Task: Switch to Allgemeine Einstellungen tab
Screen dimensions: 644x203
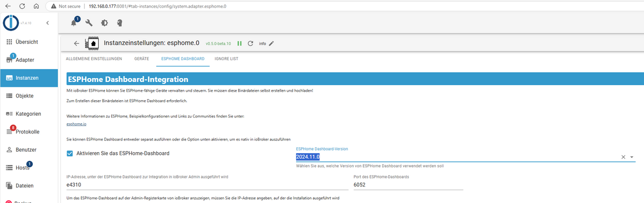Action: coord(94,58)
